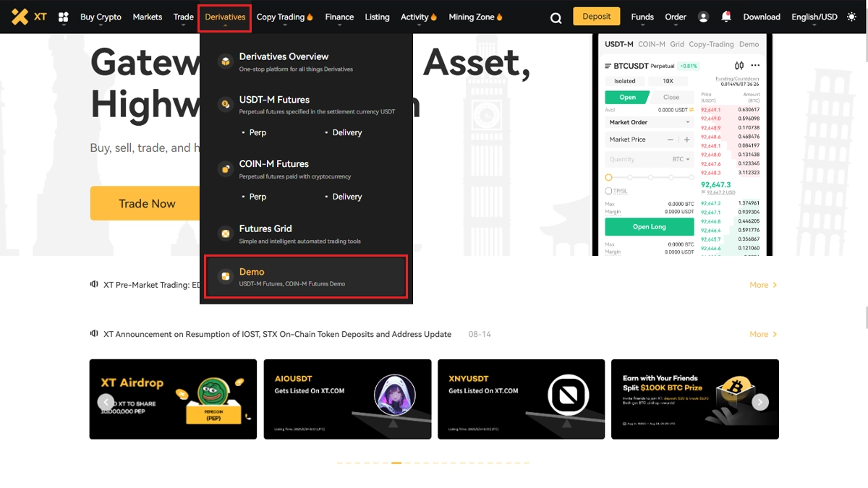Click fire icon next to Mining Zone

[500, 17]
